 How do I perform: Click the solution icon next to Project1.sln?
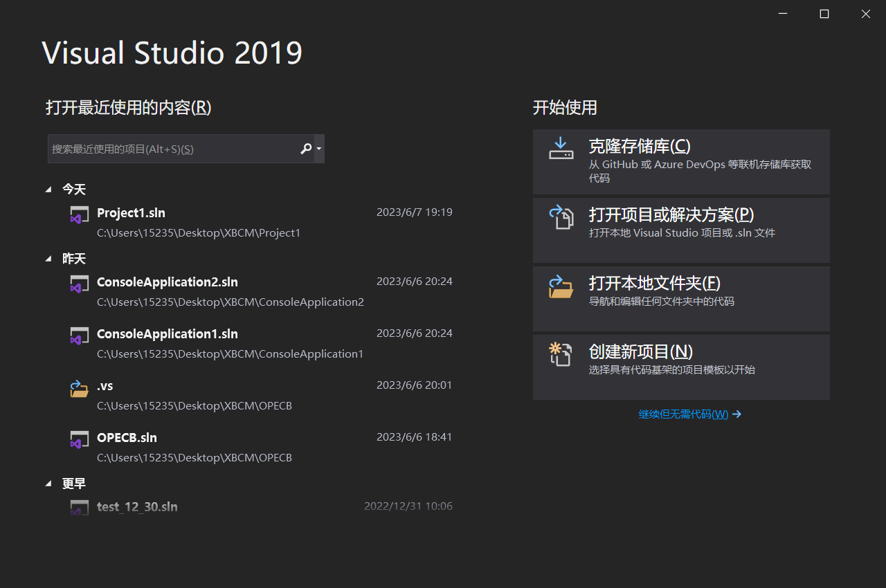click(79, 214)
